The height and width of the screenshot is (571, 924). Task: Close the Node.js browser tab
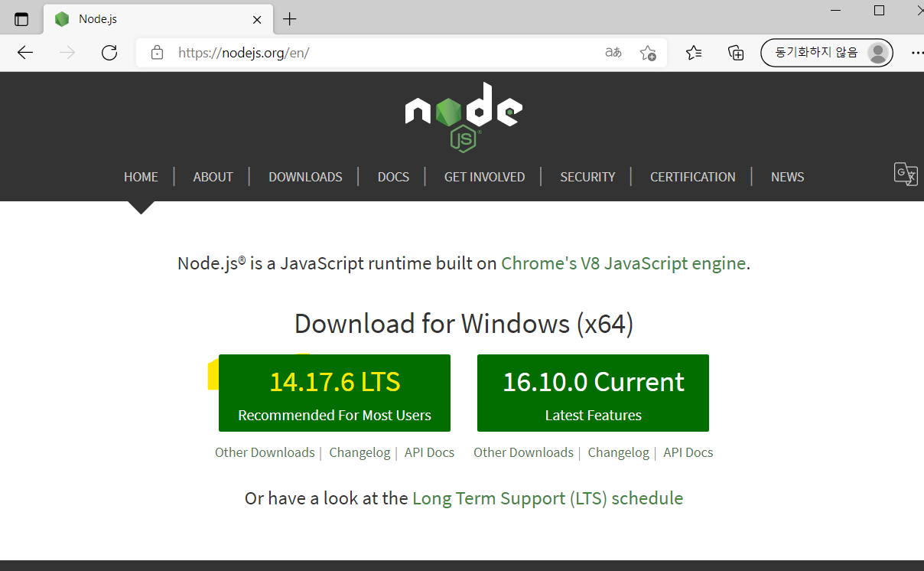[x=258, y=19]
